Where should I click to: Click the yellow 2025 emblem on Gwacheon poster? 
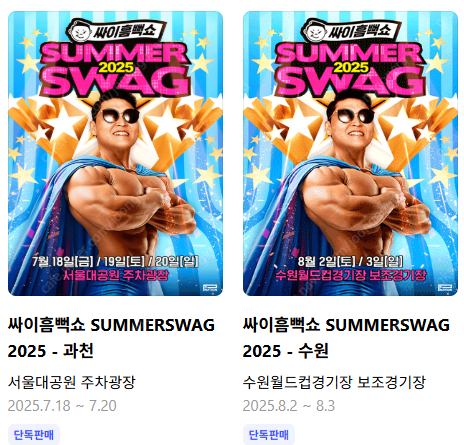[x=116, y=68]
